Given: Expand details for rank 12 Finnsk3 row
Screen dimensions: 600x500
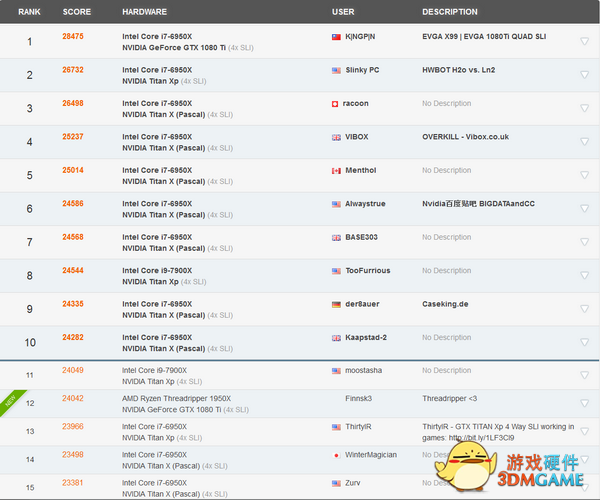Looking at the screenshot, I should [584, 403].
